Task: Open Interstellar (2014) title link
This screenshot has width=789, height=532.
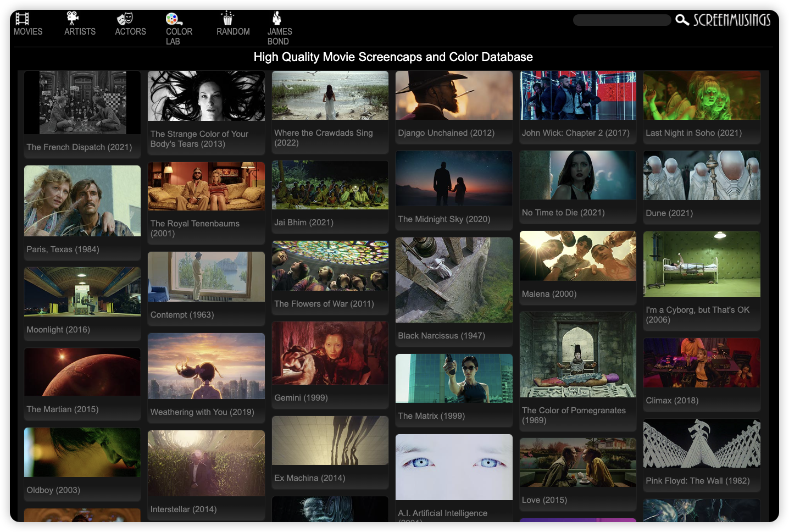Action: pos(184,509)
